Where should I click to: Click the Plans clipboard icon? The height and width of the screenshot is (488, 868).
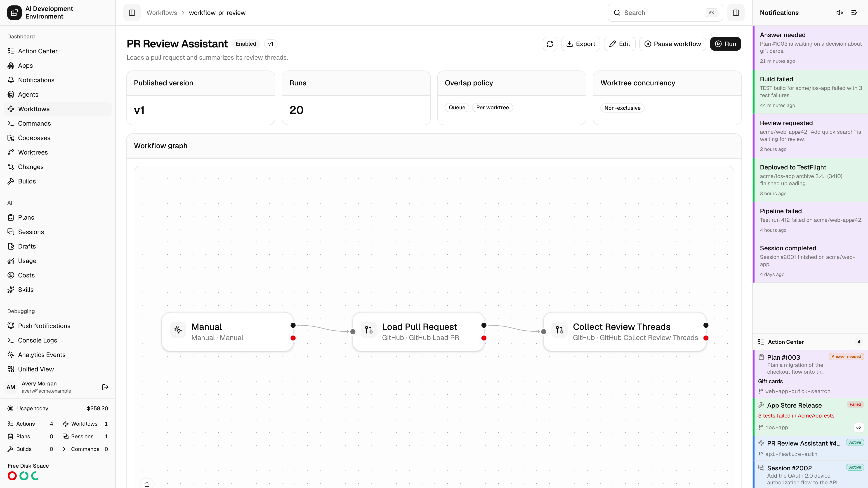[11, 217]
